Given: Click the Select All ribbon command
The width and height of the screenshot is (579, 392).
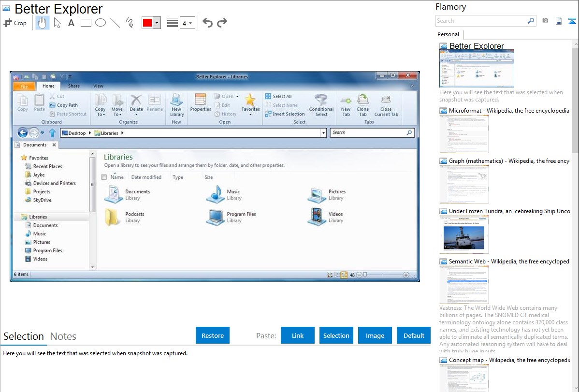Looking at the screenshot, I should click(x=278, y=97).
